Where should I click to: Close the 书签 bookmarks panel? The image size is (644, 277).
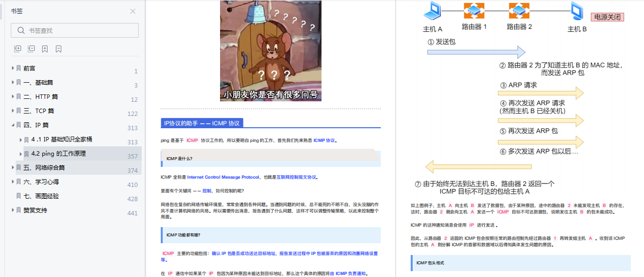(133, 11)
